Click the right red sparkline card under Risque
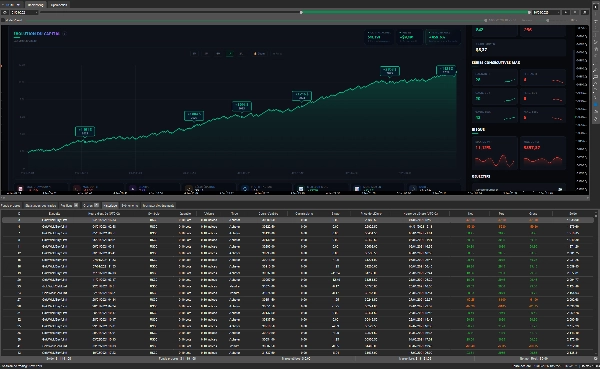The image size is (600, 369). click(x=543, y=153)
